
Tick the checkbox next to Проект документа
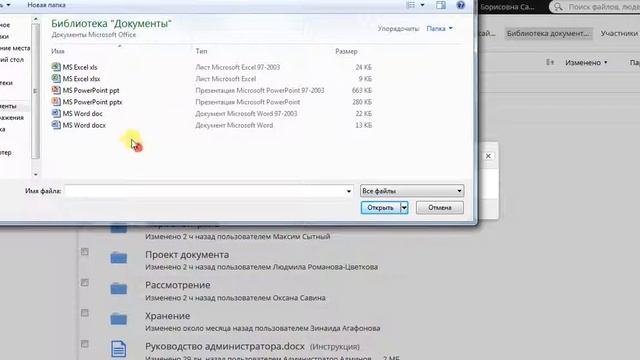[84, 252]
